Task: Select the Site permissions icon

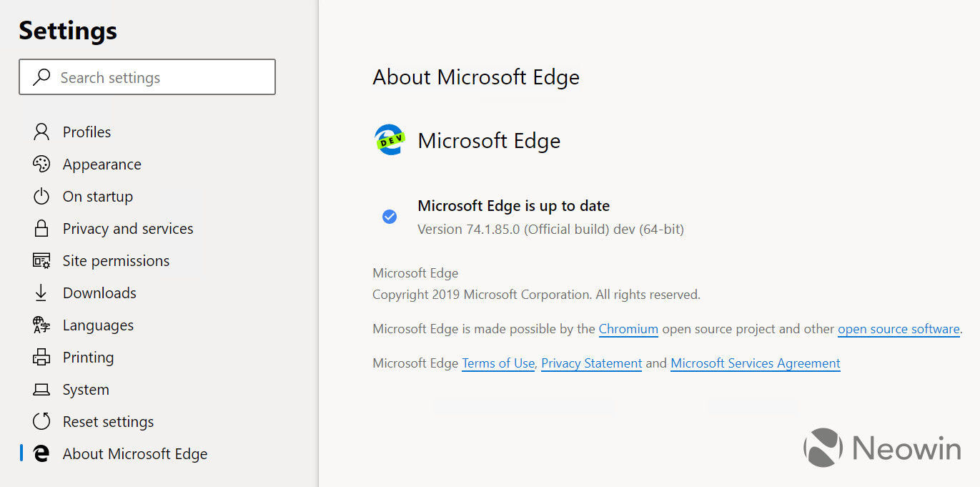Action: pyautogui.click(x=42, y=260)
